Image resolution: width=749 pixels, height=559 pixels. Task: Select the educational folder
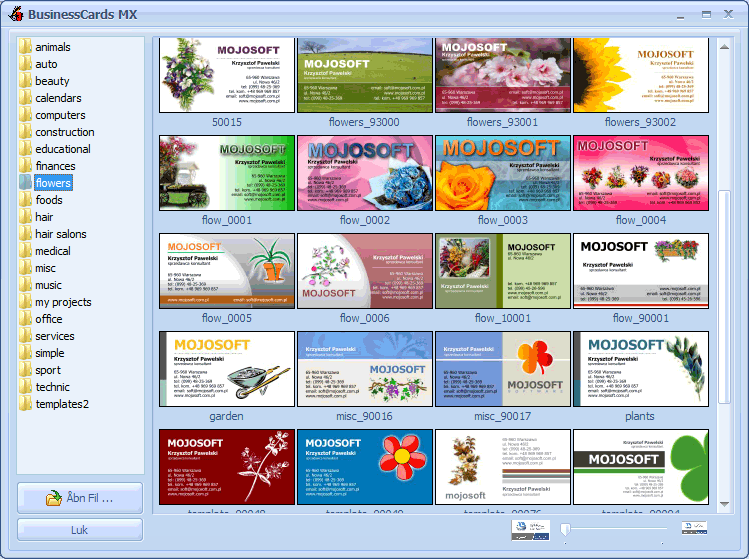click(63, 149)
